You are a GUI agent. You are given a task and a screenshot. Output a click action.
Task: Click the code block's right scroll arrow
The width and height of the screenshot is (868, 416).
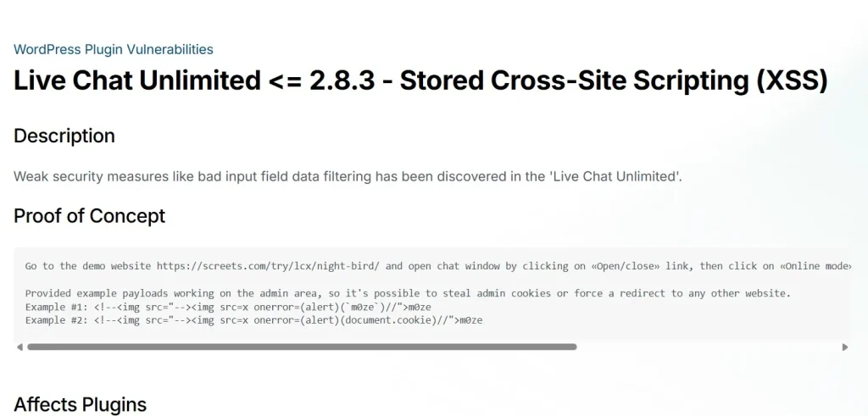844,347
